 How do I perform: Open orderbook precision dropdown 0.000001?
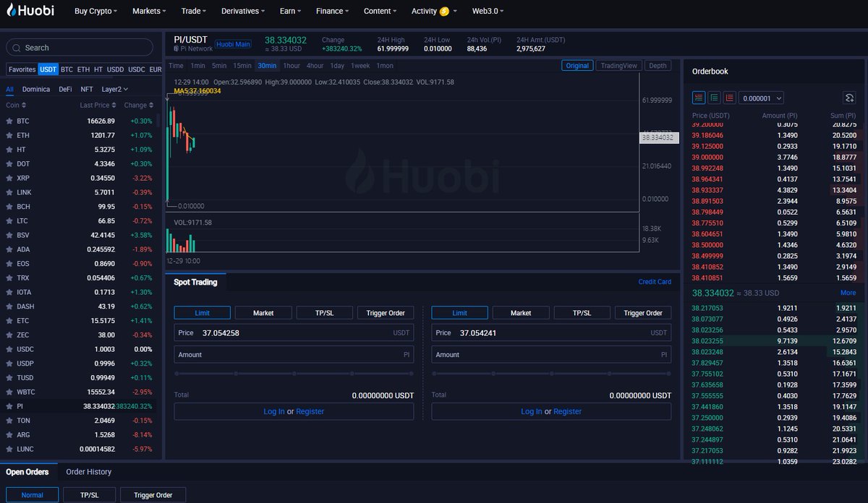[761, 98]
